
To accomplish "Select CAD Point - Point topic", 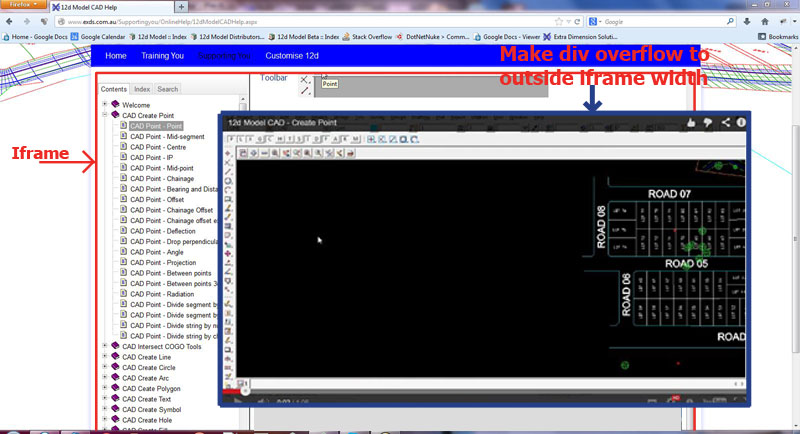I will tap(156, 126).
